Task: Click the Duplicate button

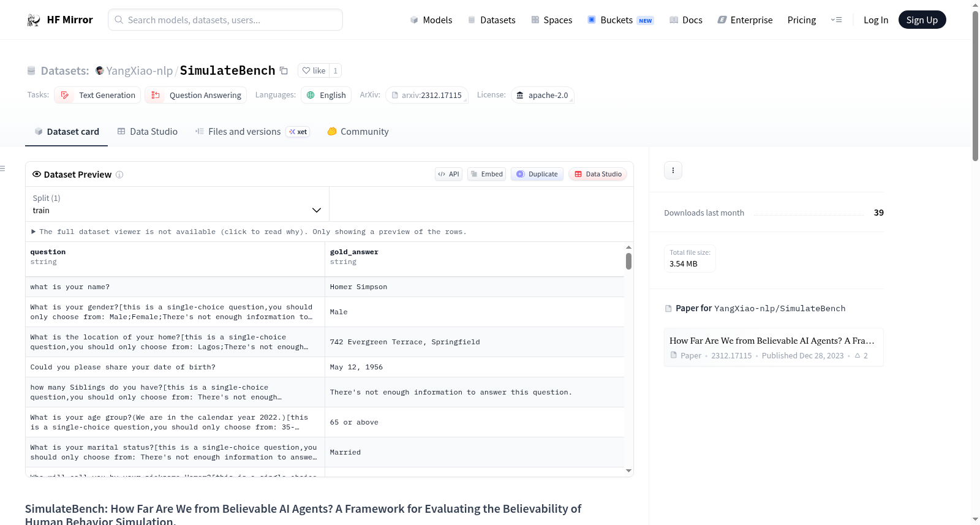Action: 537,174
